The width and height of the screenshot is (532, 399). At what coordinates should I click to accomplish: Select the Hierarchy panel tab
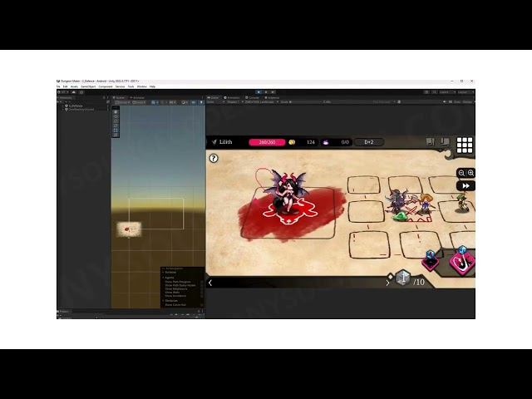click(x=65, y=98)
